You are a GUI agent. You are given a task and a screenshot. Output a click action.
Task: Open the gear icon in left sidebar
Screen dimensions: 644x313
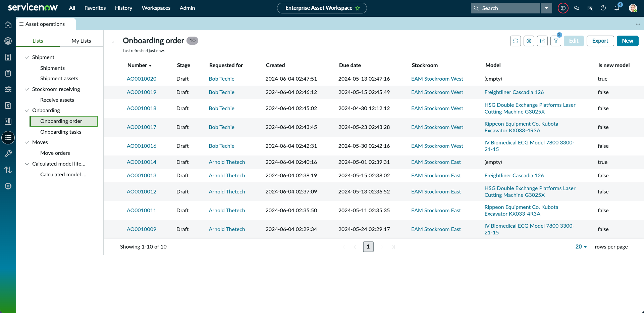pos(8,186)
